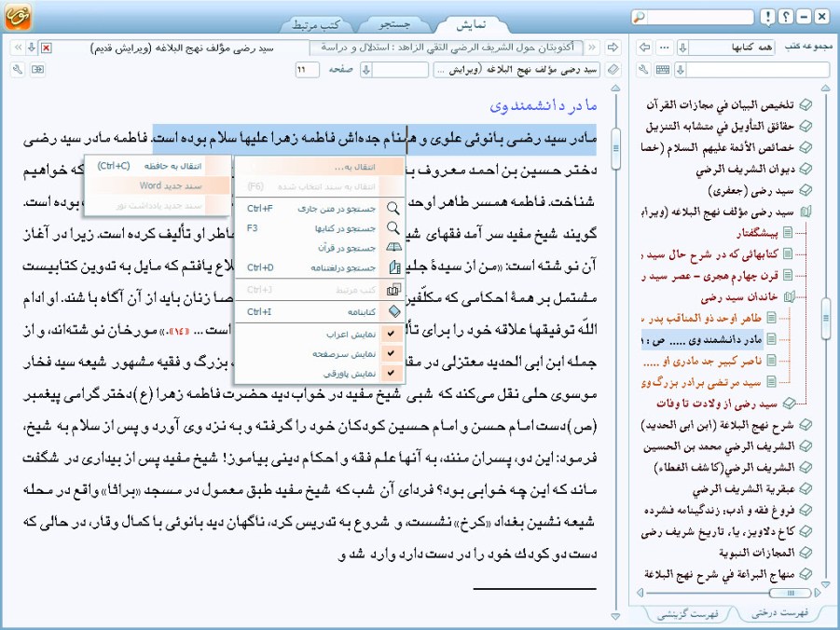Click the forward arrow left of the book panel

(x=613, y=48)
